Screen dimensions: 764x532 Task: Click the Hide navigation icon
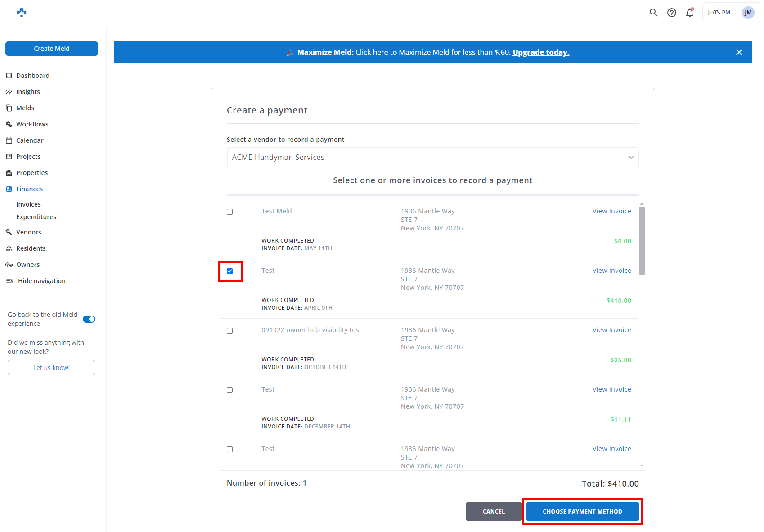point(9,281)
